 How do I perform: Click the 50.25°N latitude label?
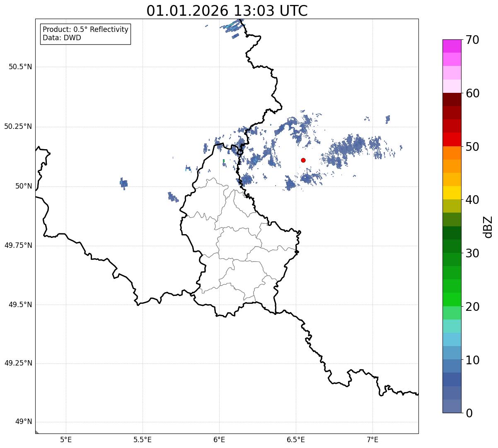(x=18, y=127)
